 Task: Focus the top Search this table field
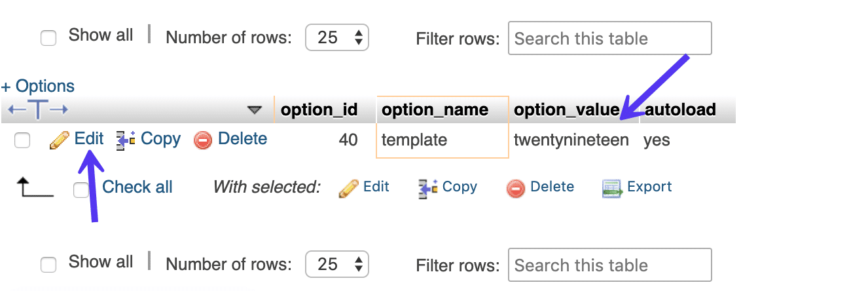click(609, 38)
